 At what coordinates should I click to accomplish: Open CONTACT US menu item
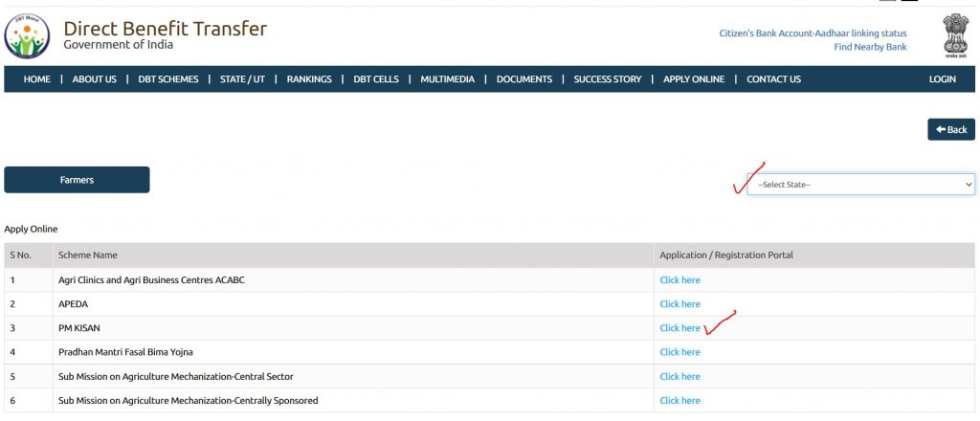coord(773,79)
